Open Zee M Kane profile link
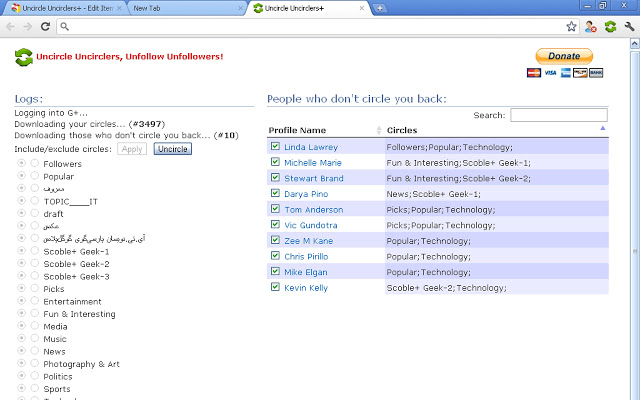This screenshot has height=400, width=640. coord(309,241)
